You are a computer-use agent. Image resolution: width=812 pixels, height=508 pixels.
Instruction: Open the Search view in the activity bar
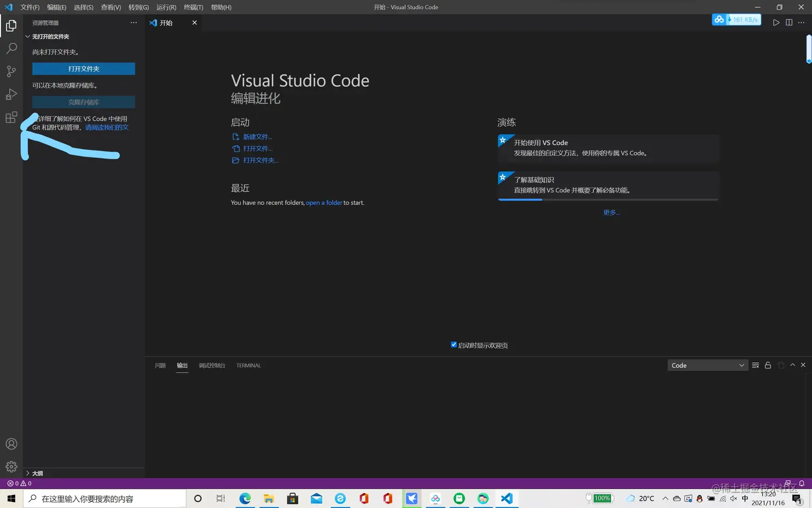[11, 48]
